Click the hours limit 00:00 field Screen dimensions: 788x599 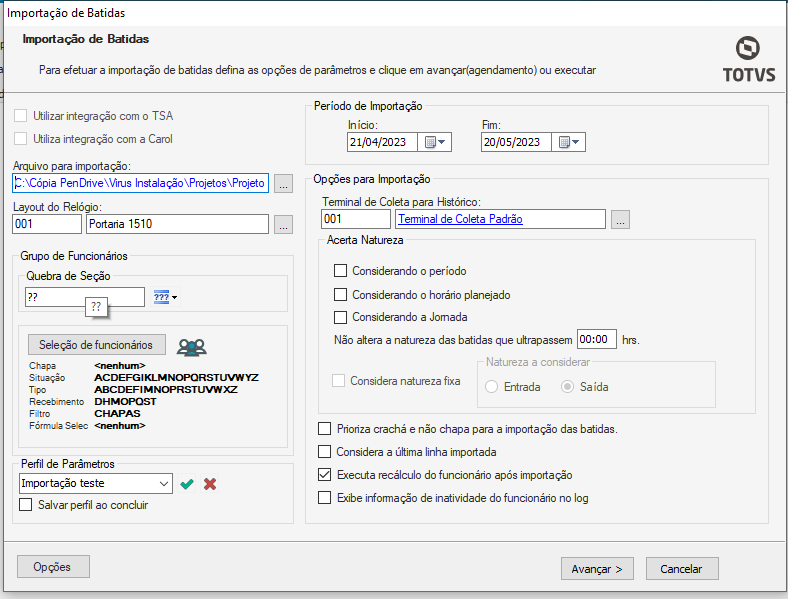(x=597, y=339)
